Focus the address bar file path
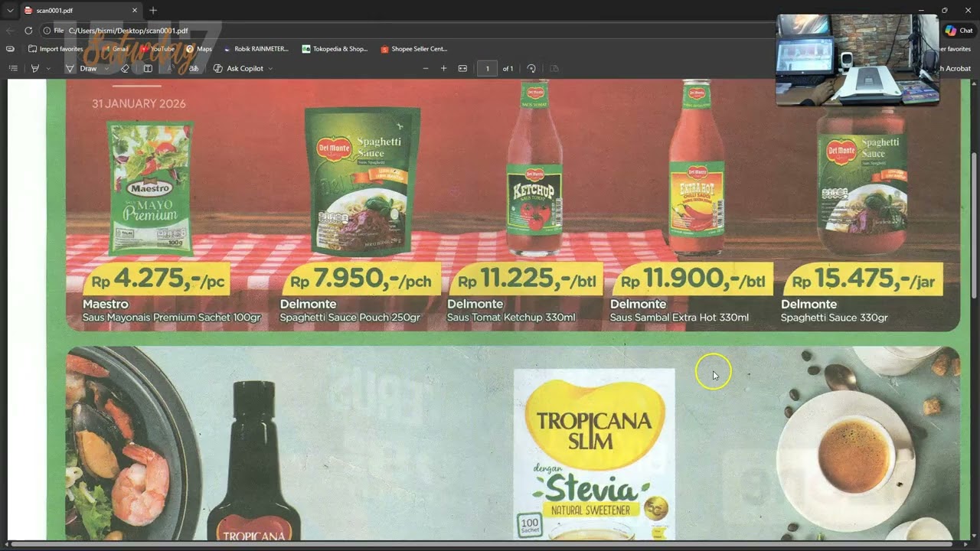980x551 pixels. click(x=128, y=31)
